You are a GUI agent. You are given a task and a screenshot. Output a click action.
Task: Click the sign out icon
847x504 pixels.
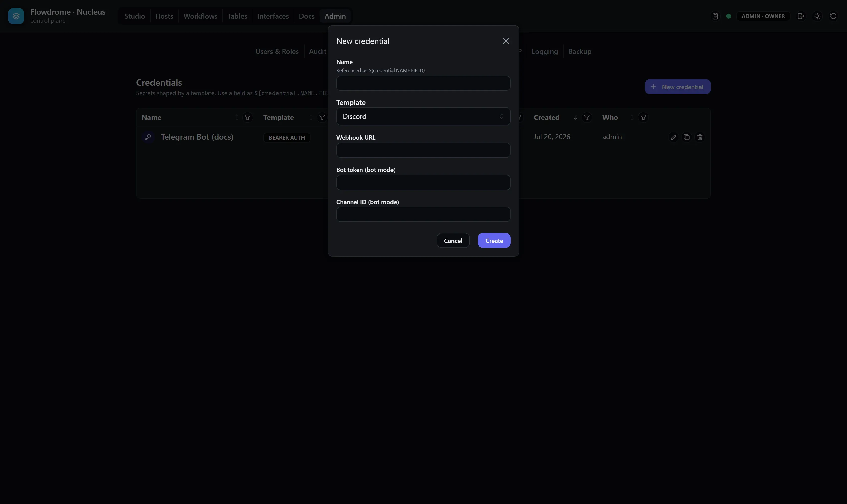tap(801, 16)
